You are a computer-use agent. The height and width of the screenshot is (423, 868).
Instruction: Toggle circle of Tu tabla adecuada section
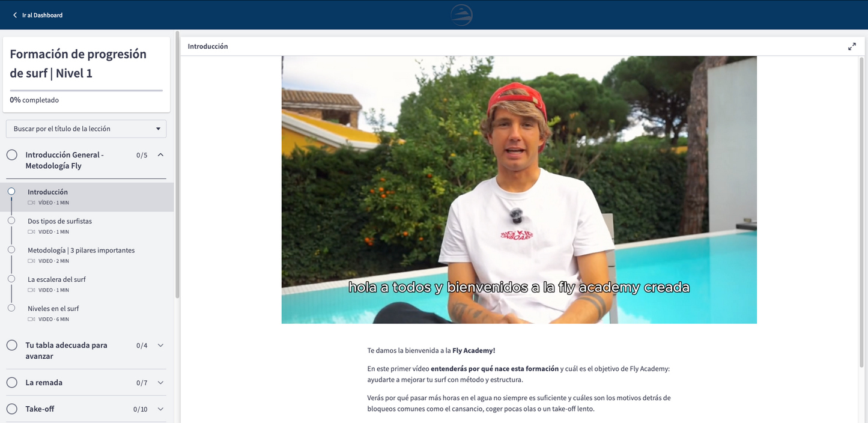pyautogui.click(x=12, y=345)
